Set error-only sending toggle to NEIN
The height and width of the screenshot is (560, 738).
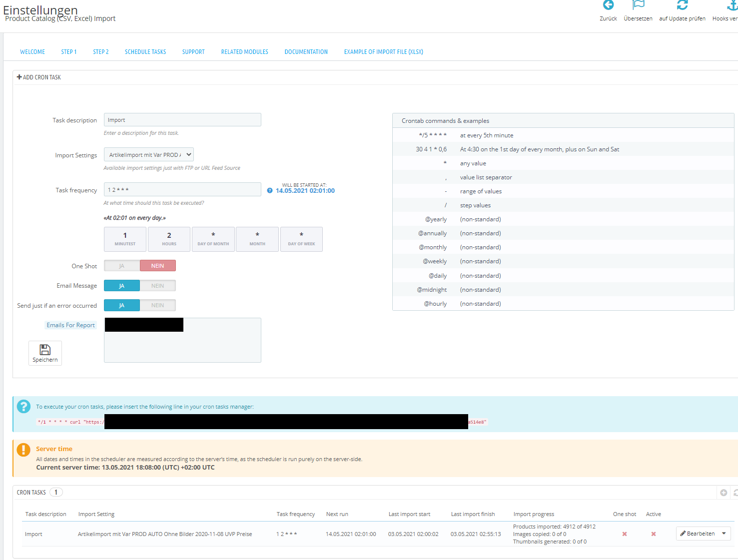coord(158,305)
